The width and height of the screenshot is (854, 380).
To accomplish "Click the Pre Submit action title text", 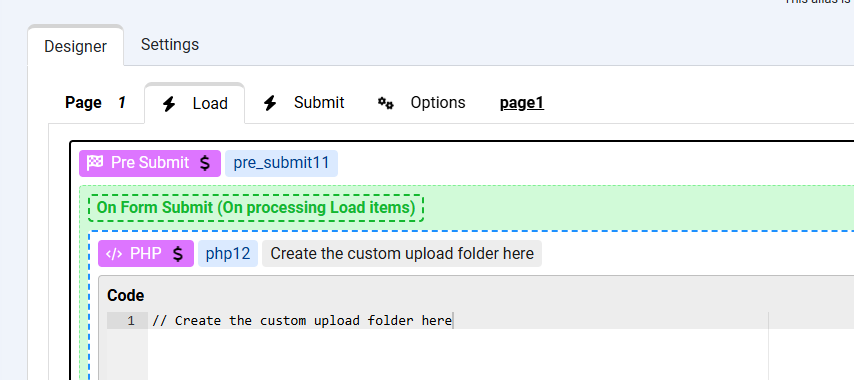I will click(x=150, y=163).
